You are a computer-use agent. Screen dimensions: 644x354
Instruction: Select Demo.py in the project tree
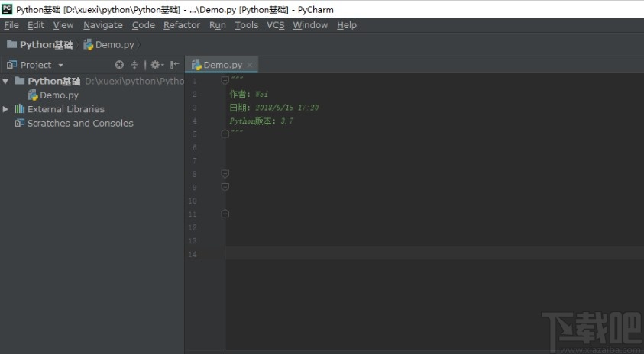pyautogui.click(x=59, y=95)
